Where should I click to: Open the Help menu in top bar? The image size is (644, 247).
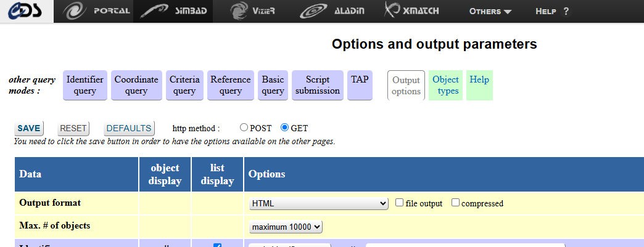tap(552, 12)
